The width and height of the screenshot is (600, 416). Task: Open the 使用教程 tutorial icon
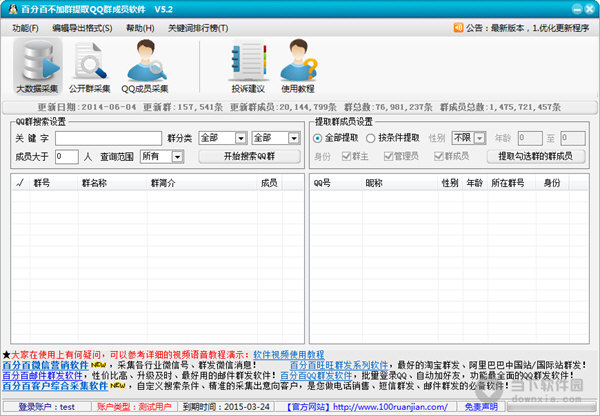pos(298,67)
